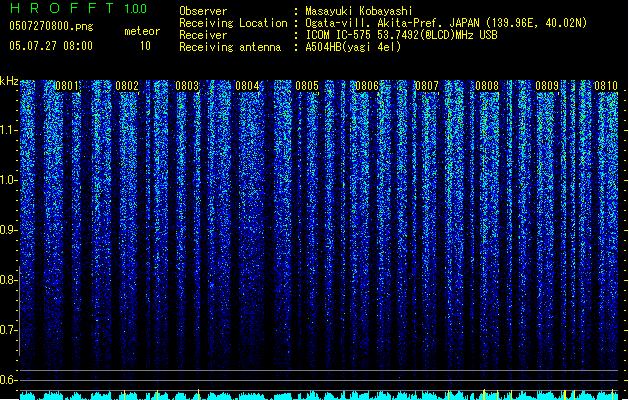The image size is (629, 400).
Task: Click the 0.7 frequency axis label
Action: click(x=9, y=330)
